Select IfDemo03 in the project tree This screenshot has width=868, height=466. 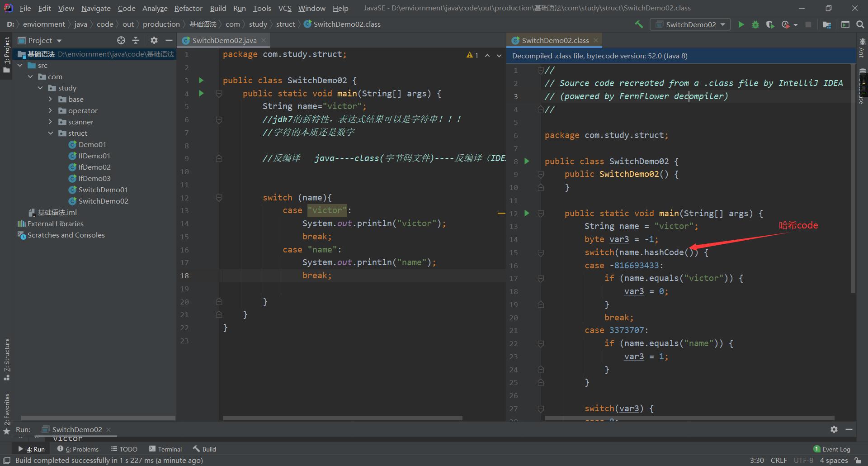tap(94, 179)
